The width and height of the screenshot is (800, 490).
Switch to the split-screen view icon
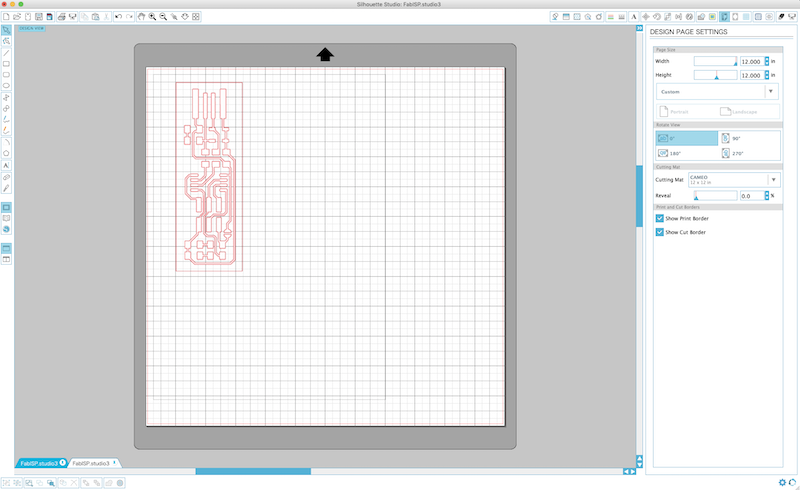pos(6,259)
